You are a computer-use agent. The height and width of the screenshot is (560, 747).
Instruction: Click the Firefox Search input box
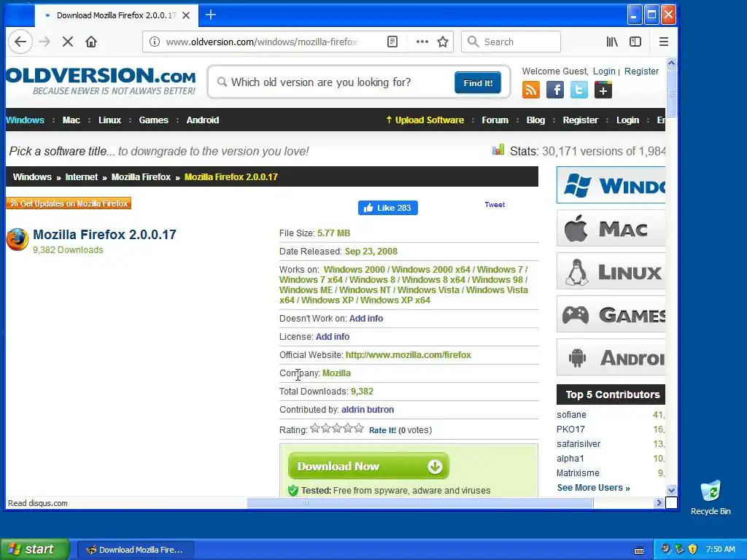(x=511, y=42)
